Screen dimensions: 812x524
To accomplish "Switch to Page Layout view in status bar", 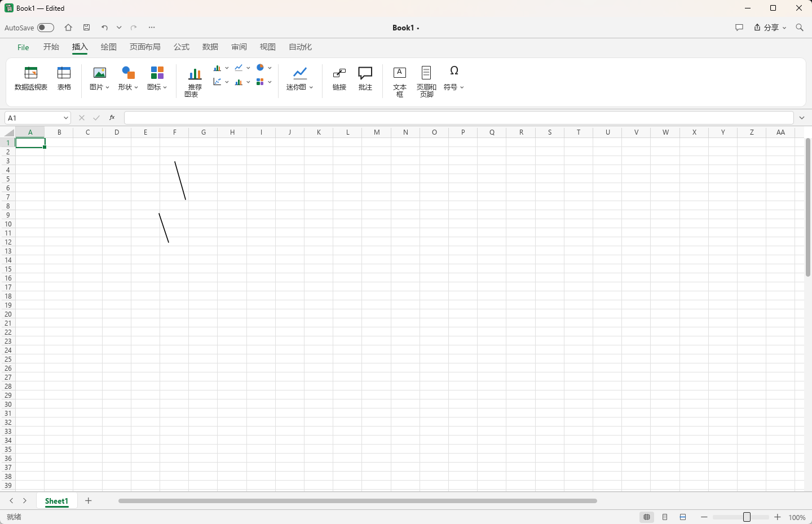I will coord(665,517).
